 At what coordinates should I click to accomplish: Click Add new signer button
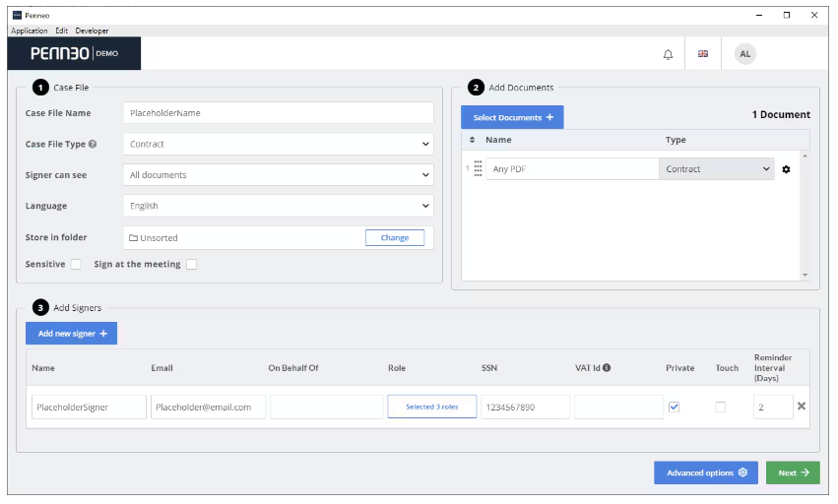pyautogui.click(x=71, y=334)
